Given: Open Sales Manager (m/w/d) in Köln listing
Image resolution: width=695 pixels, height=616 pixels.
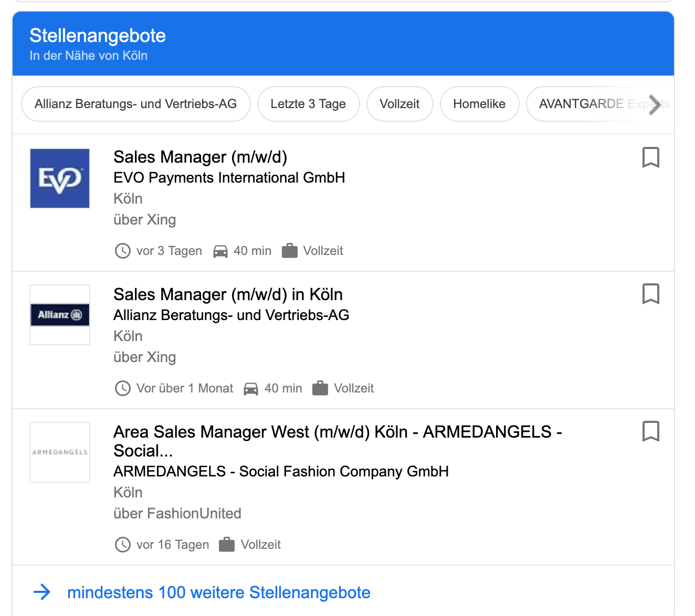Looking at the screenshot, I should tap(228, 294).
